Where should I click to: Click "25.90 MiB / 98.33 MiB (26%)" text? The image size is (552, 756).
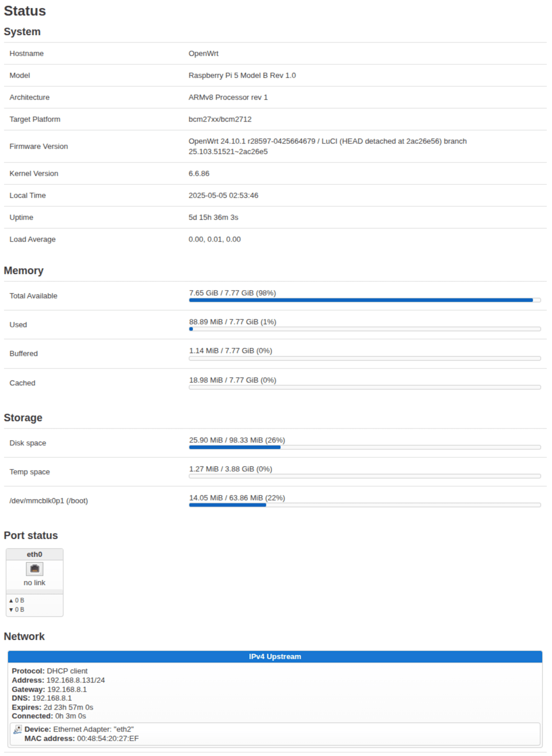tap(237, 441)
